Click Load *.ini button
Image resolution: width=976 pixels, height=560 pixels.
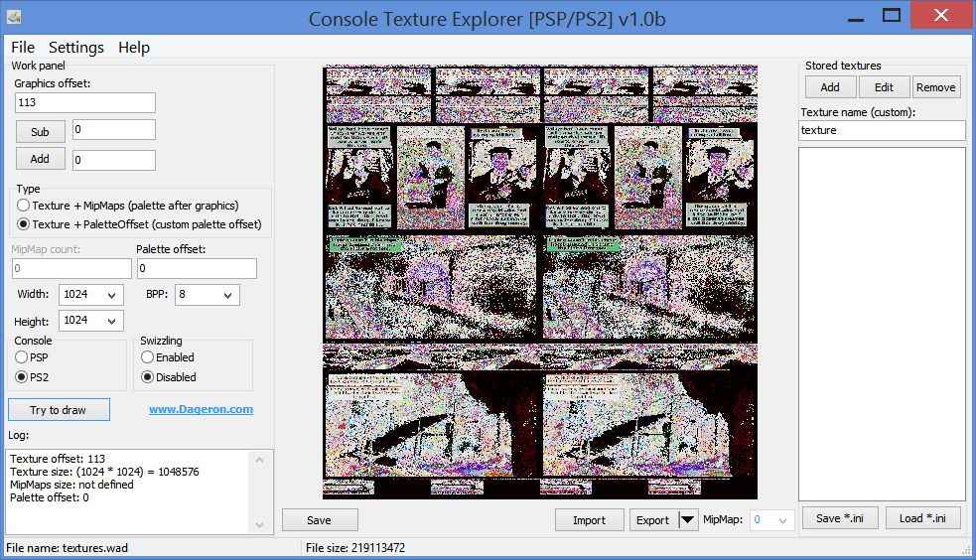[x=922, y=518]
